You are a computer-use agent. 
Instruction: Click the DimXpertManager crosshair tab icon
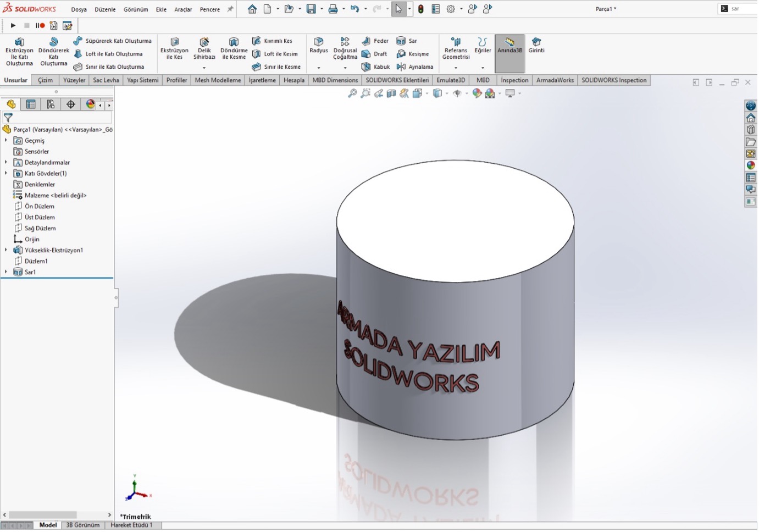(x=70, y=104)
